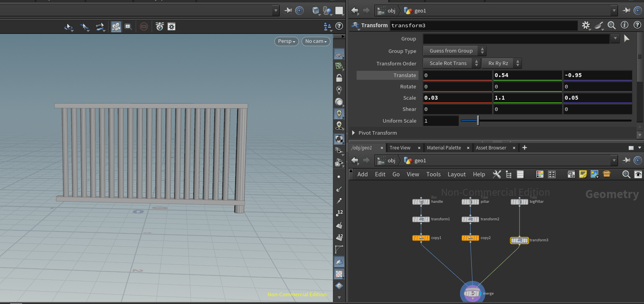Toggle the Camera view tool in viewport toolbar
The height and width of the screenshot is (304, 644).
pyautogui.click(x=116, y=26)
